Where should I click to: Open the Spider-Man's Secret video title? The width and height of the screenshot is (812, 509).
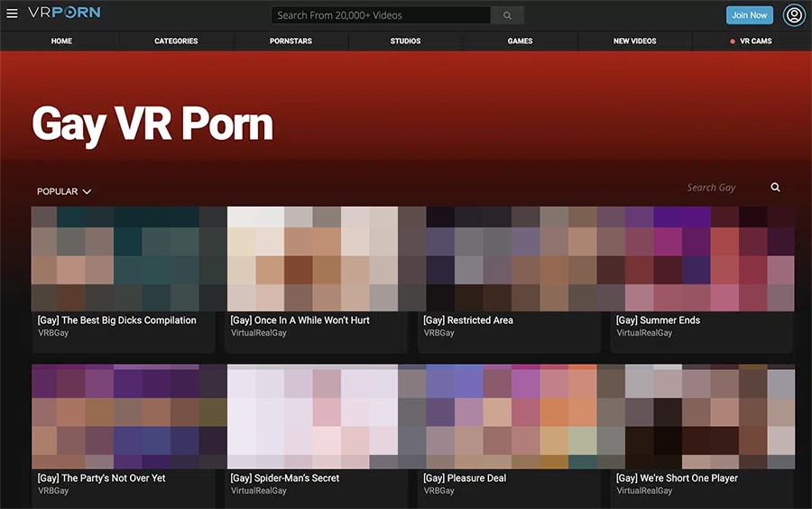(285, 478)
